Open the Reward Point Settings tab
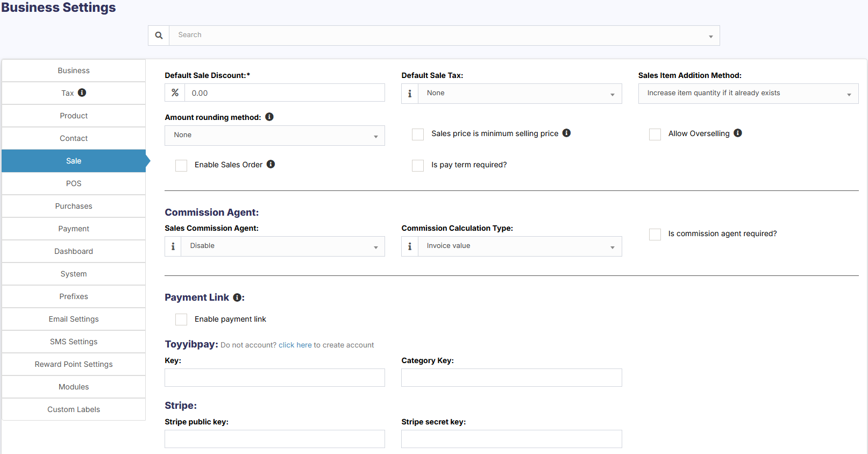The height and width of the screenshot is (454, 868). (x=74, y=364)
